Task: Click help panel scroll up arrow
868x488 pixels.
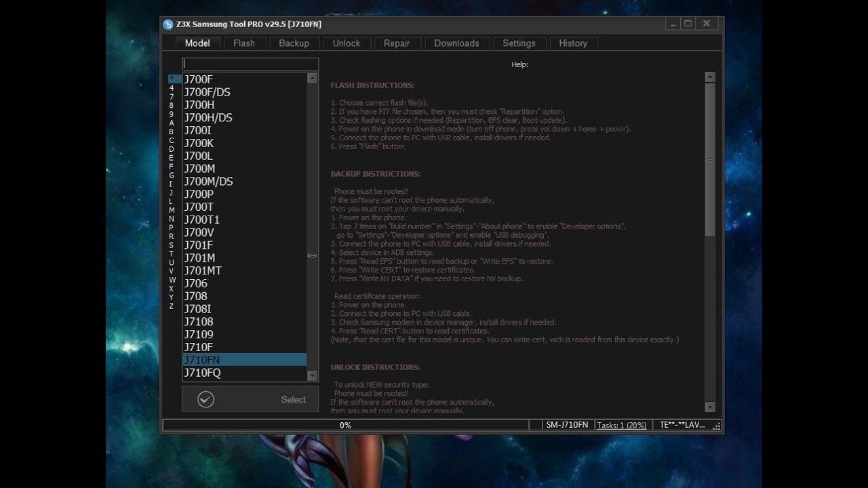Action: 710,77
